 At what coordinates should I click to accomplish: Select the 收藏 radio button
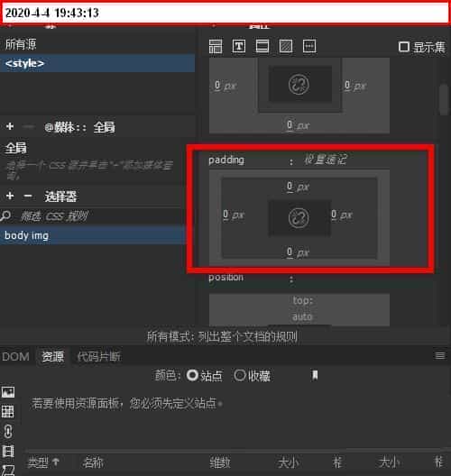240,375
